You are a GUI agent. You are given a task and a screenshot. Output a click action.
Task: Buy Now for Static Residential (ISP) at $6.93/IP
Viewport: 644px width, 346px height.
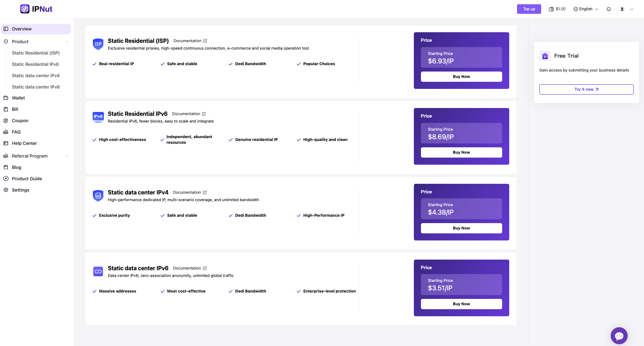coord(461,77)
